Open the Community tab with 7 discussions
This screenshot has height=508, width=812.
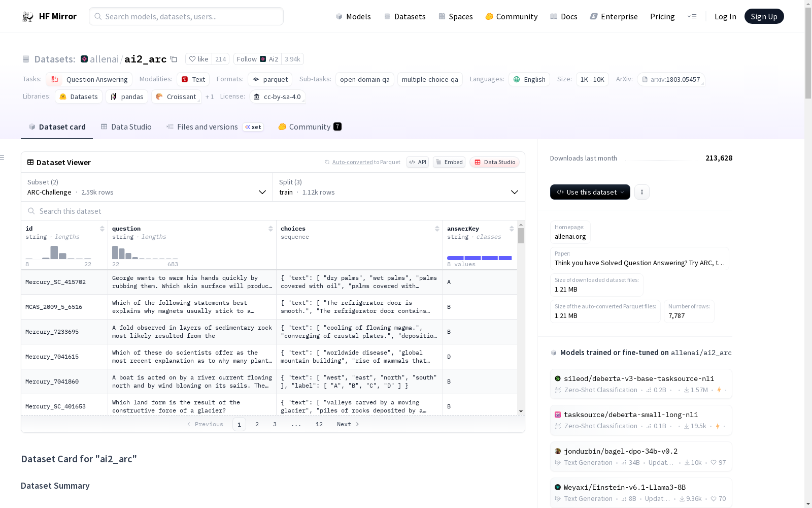[310, 127]
